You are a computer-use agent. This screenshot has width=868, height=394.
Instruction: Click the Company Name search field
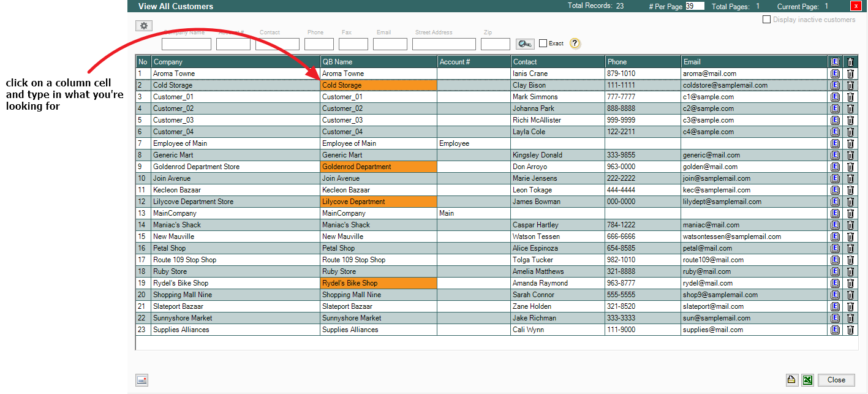pyautogui.click(x=186, y=44)
